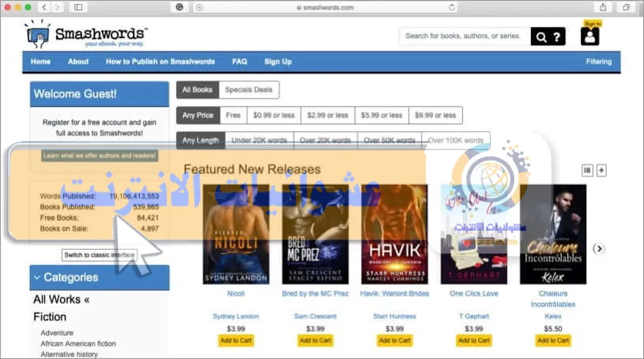The height and width of the screenshot is (359, 644).
Task: Open How to Publish on Smashwords
Action: [160, 62]
